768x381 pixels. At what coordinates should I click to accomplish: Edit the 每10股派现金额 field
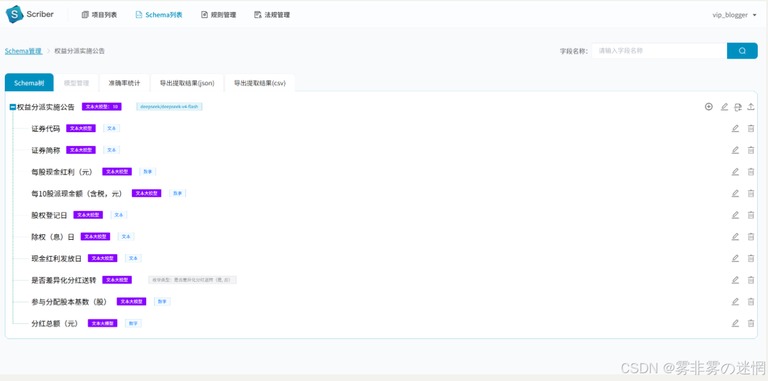[x=735, y=193]
